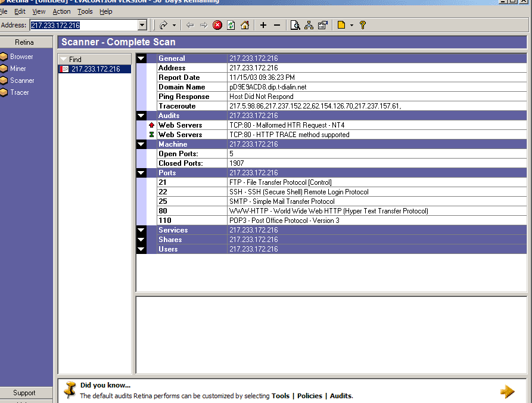
Task: Click the next tip yellow arrow icon
Action: click(x=508, y=392)
